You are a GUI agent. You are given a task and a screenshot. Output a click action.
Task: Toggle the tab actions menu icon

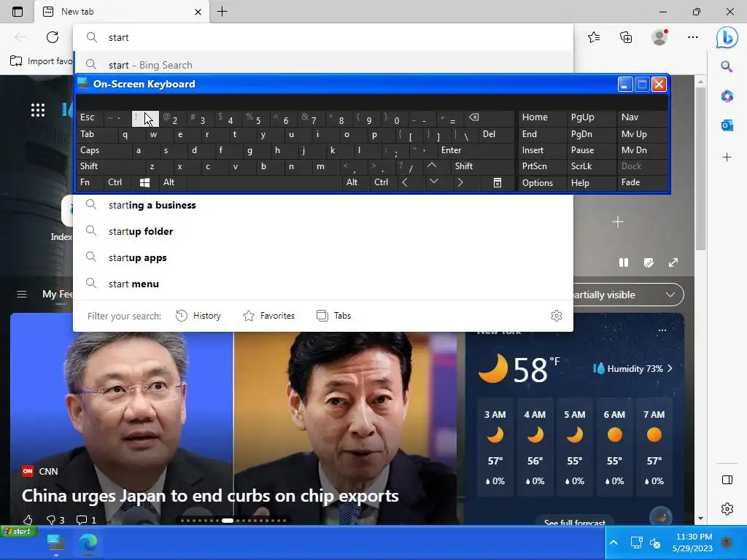(x=18, y=12)
